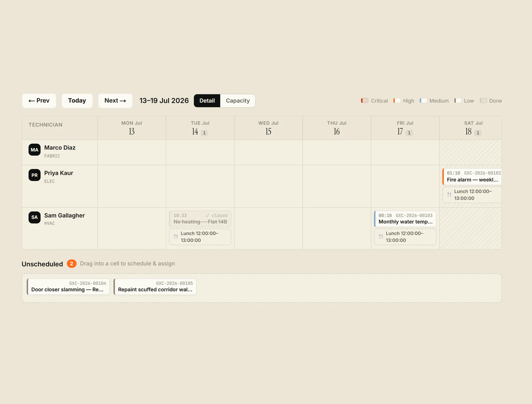The width and height of the screenshot is (532, 404).
Task: Click the MON Jul 13 column header
Action: (132, 128)
